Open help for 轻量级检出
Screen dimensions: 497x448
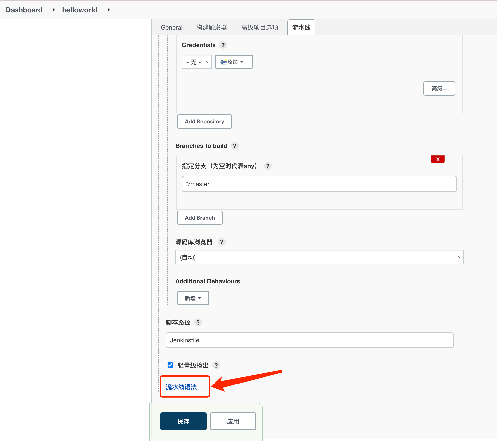216,365
